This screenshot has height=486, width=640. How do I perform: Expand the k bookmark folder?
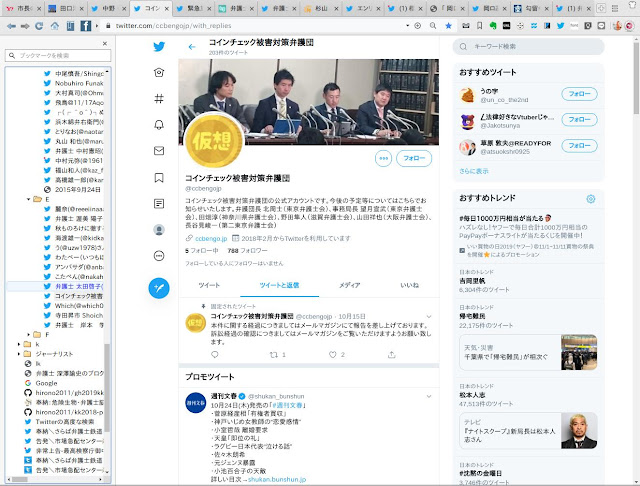click(19, 344)
